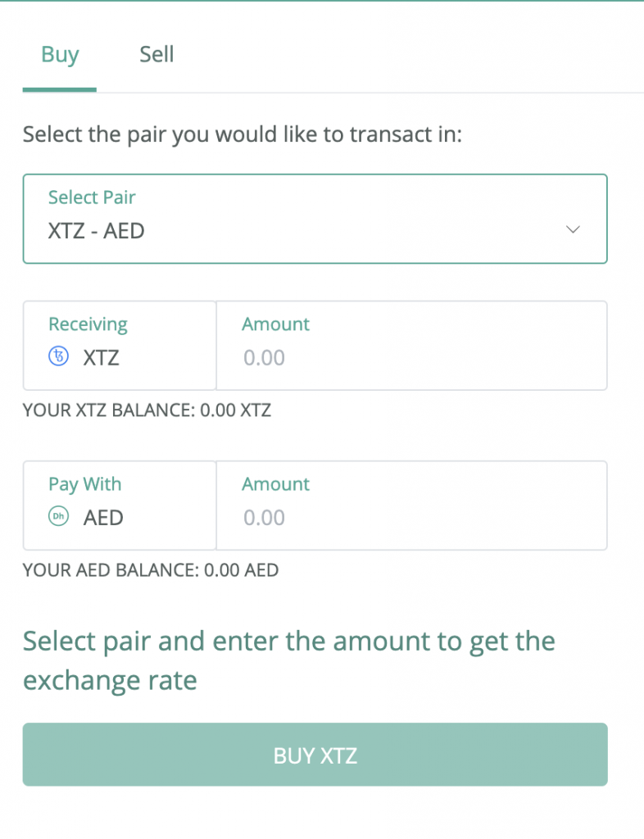Click the Receiving label
This screenshot has height=839, width=644.
tap(88, 324)
